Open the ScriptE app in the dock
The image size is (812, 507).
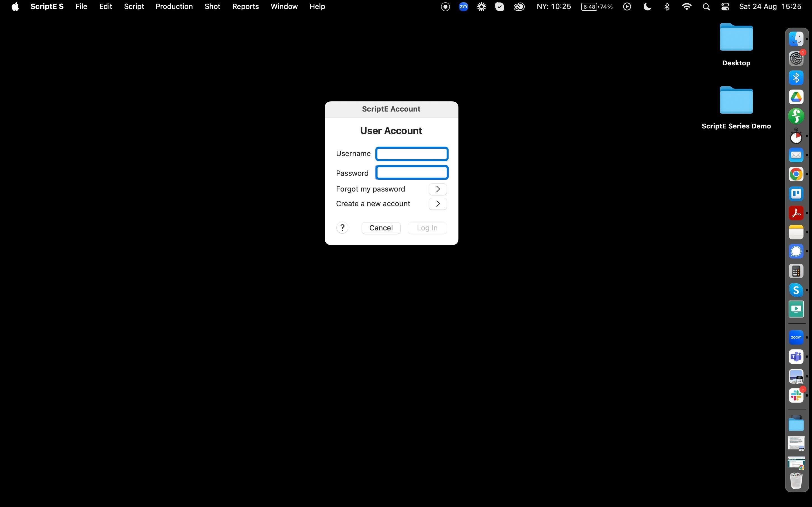pos(796,116)
